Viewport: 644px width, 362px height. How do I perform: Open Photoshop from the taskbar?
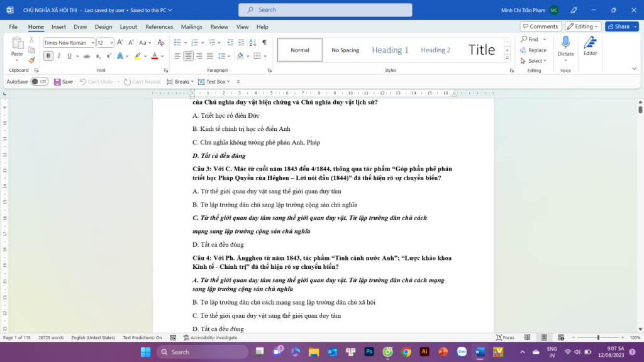[x=370, y=352]
